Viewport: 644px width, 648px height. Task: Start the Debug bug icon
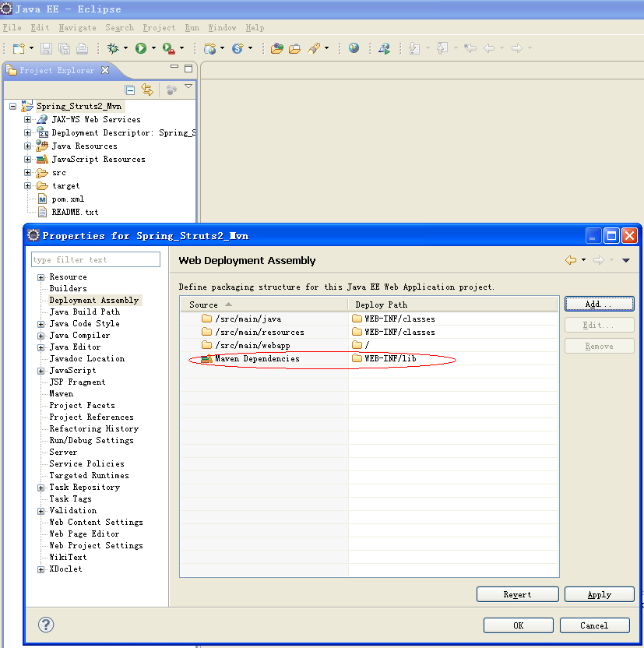tap(113, 48)
